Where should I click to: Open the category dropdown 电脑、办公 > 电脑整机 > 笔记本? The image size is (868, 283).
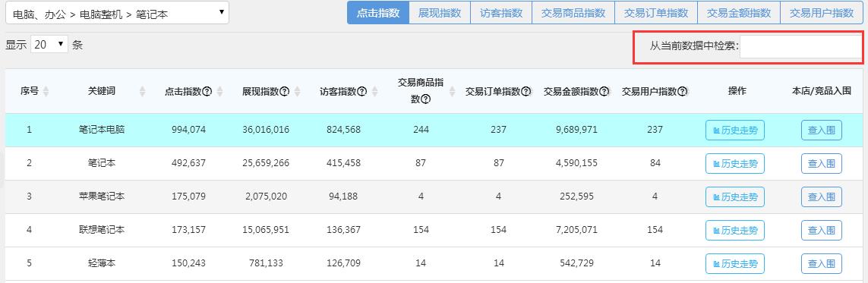pos(117,13)
